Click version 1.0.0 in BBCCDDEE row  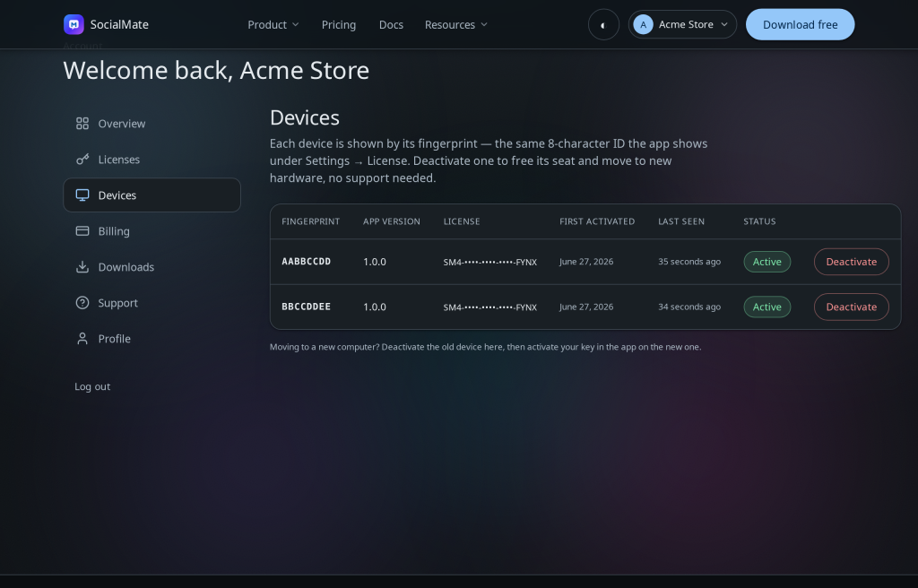(x=375, y=307)
